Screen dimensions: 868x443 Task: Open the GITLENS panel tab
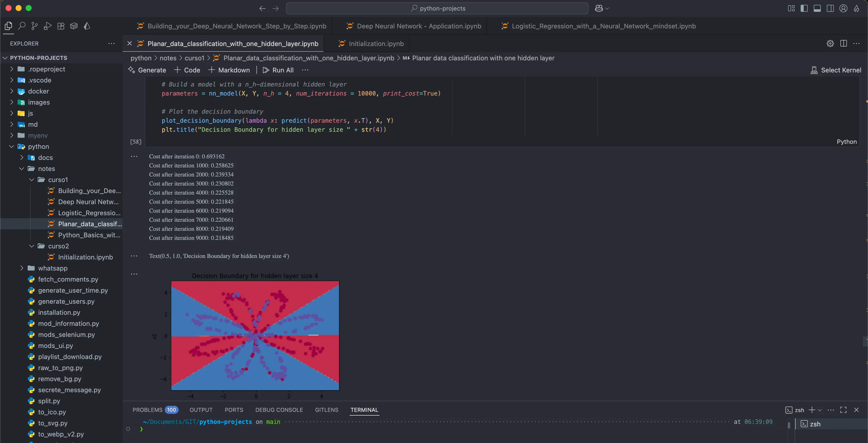(326, 410)
